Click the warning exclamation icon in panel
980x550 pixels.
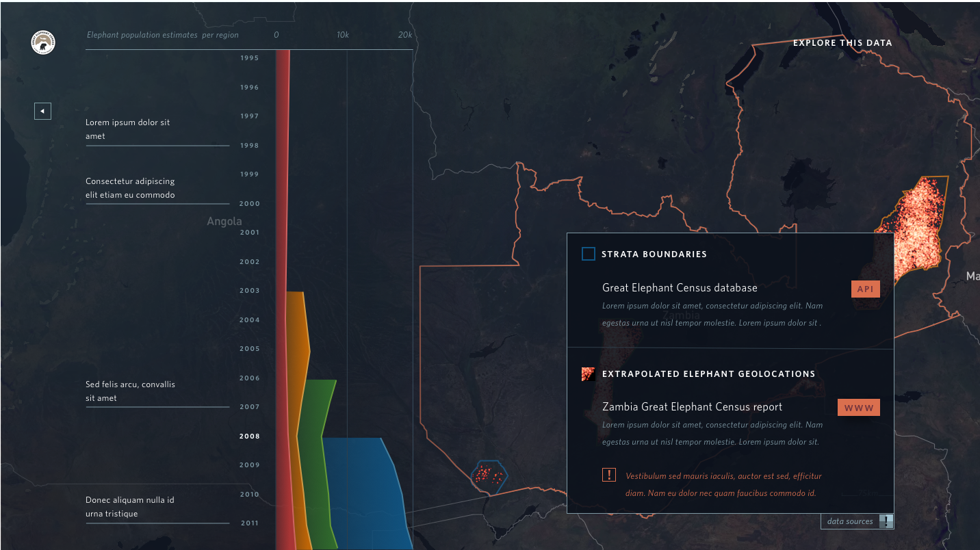pos(608,475)
